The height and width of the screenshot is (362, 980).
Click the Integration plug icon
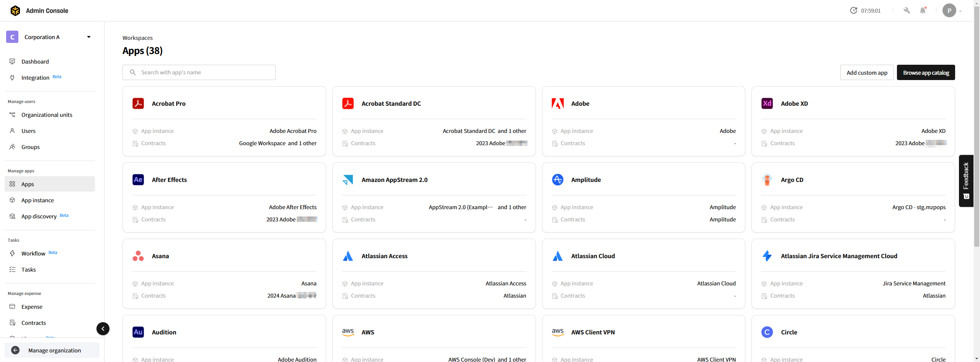pos(12,77)
